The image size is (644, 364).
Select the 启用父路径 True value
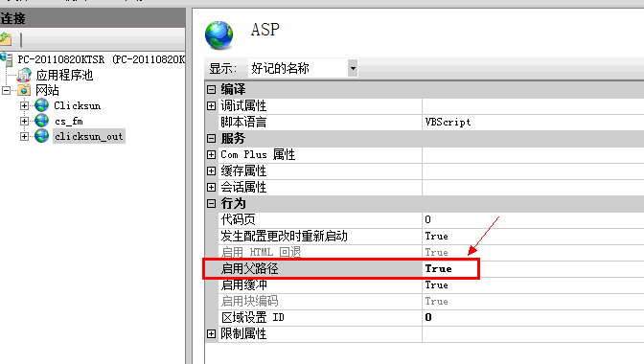438,269
